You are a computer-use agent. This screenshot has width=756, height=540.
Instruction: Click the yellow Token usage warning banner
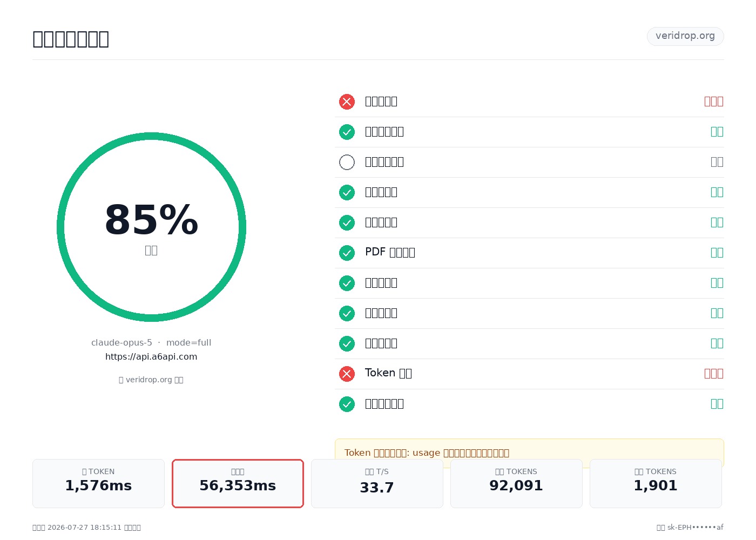coord(529,453)
